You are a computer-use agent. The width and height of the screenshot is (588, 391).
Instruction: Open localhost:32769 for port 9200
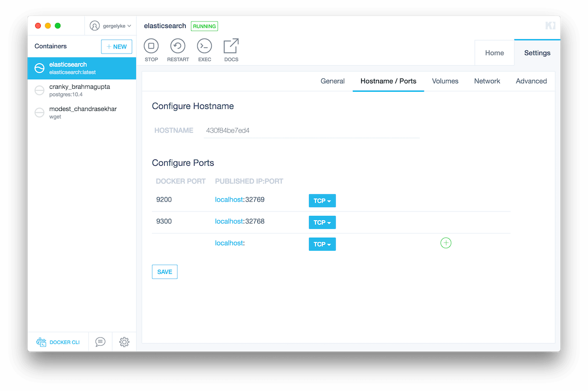click(240, 200)
